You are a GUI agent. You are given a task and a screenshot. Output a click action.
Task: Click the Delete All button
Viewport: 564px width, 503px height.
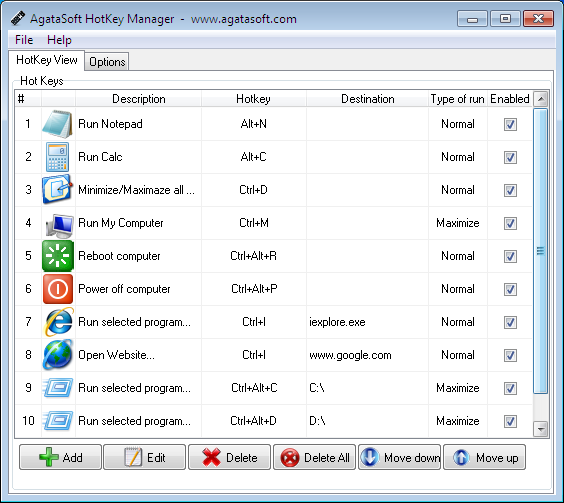314,457
